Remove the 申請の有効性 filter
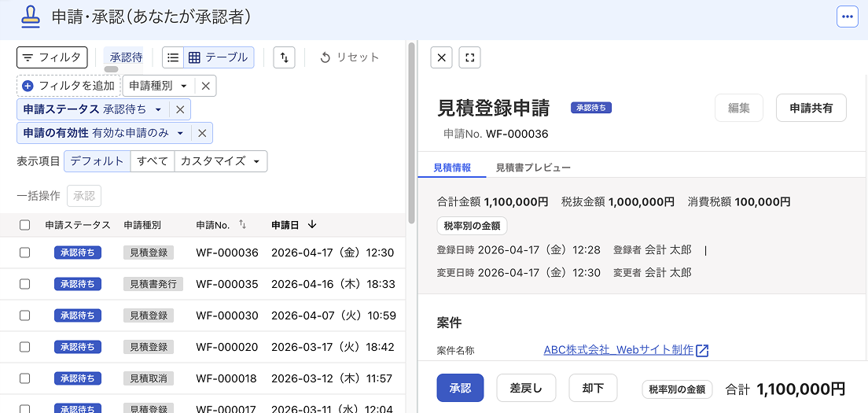 (202, 133)
